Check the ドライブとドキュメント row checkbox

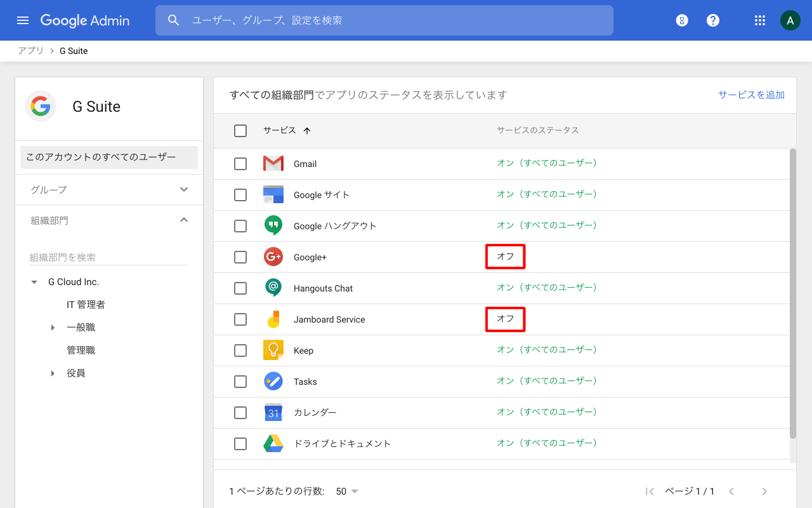click(240, 444)
